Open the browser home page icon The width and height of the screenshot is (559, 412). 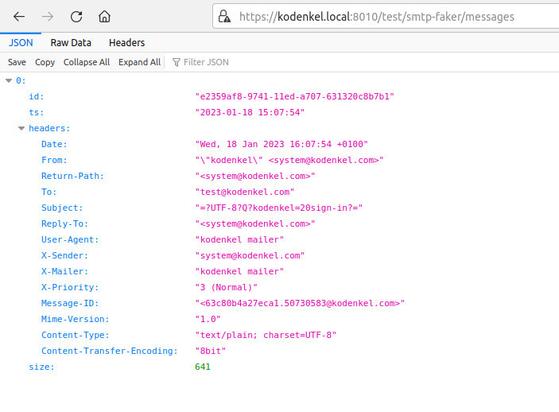[104, 16]
